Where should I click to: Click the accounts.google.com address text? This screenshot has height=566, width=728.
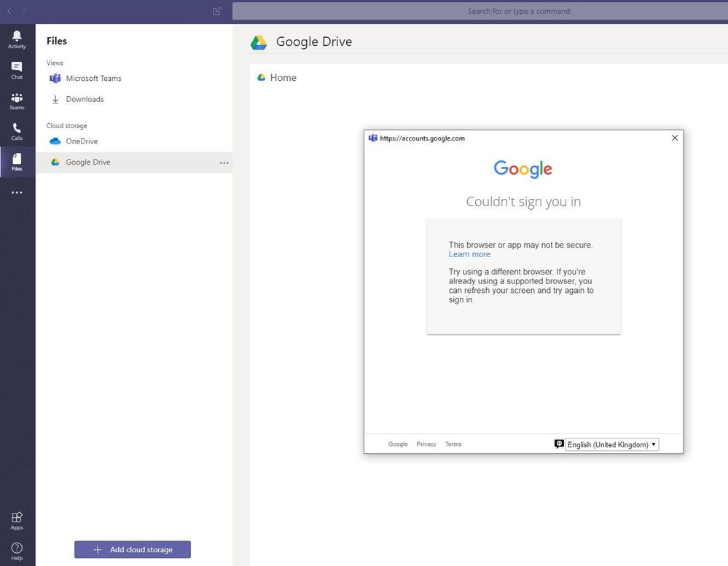point(422,138)
